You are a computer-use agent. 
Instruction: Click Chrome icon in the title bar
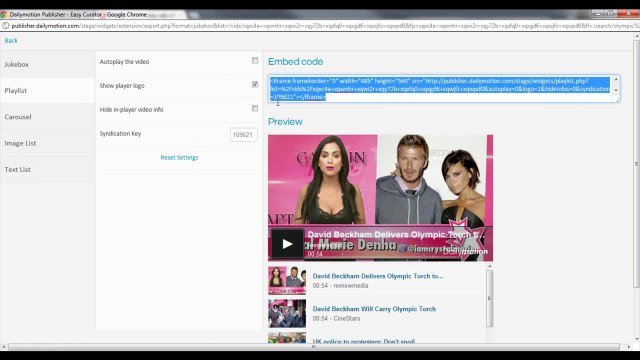[x=4, y=14]
